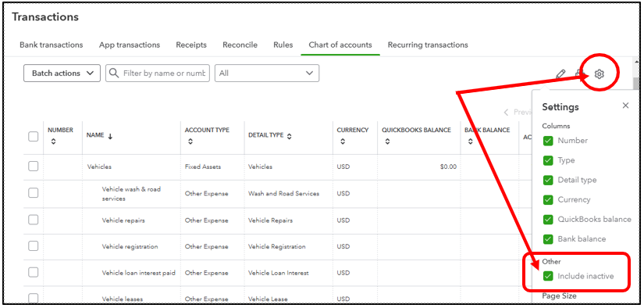Check the select-all header checkbox

(34, 137)
